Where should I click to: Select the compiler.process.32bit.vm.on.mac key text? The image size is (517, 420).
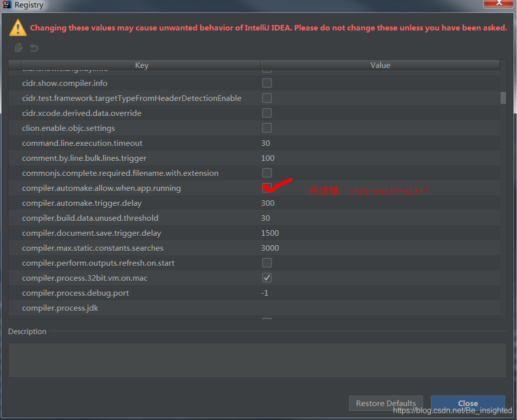pyautogui.click(x=84, y=278)
